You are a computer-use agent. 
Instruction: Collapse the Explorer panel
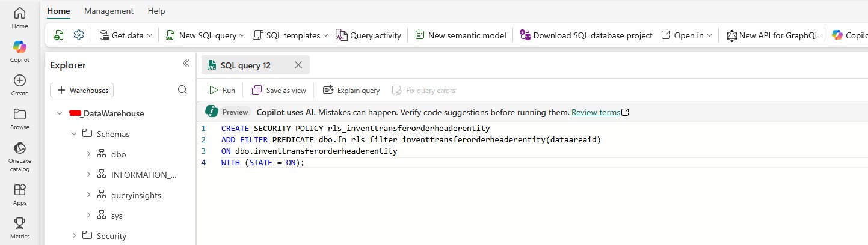tap(186, 64)
